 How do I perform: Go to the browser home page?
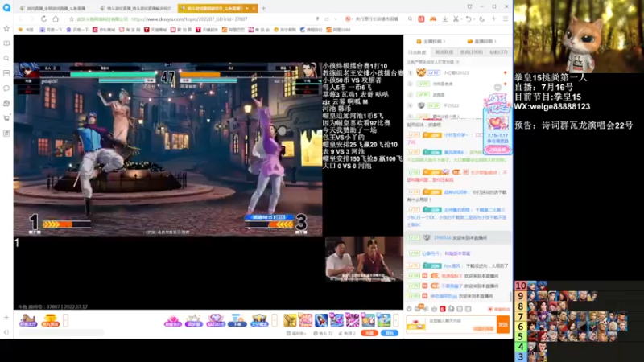click(56, 19)
